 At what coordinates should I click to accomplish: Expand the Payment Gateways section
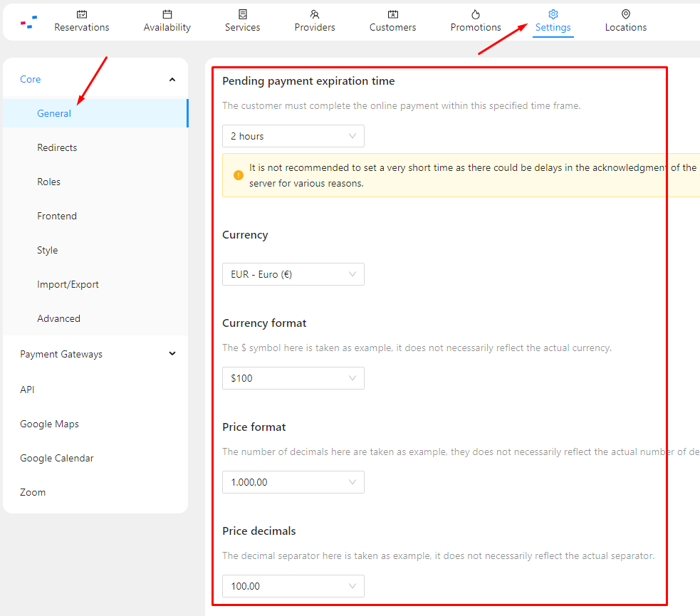[x=172, y=353]
